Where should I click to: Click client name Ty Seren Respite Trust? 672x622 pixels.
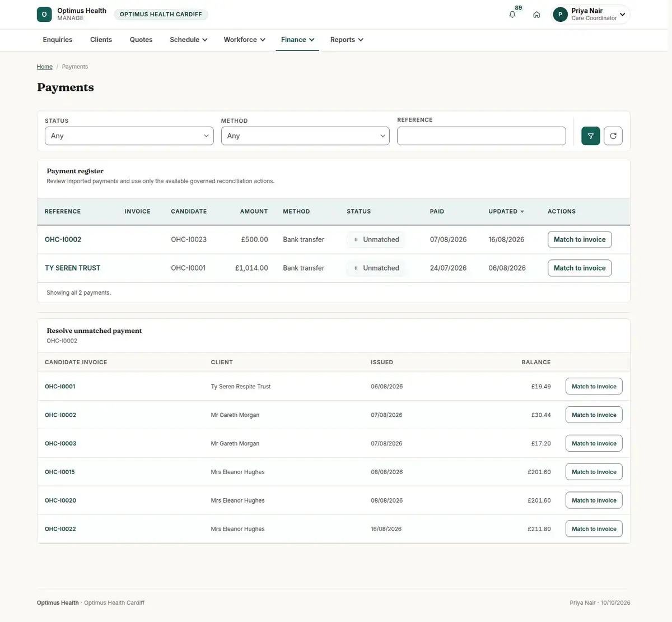[x=241, y=387]
